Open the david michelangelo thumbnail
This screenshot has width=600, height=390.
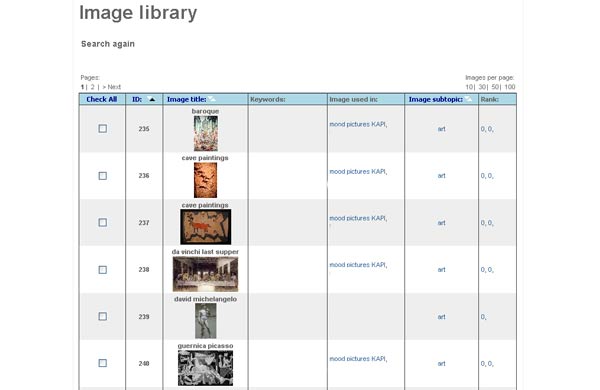[x=205, y=321]
